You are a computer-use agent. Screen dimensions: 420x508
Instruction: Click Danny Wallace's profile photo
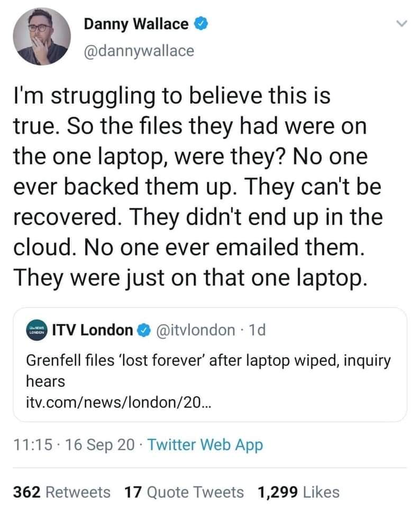[x=40, y=35]
